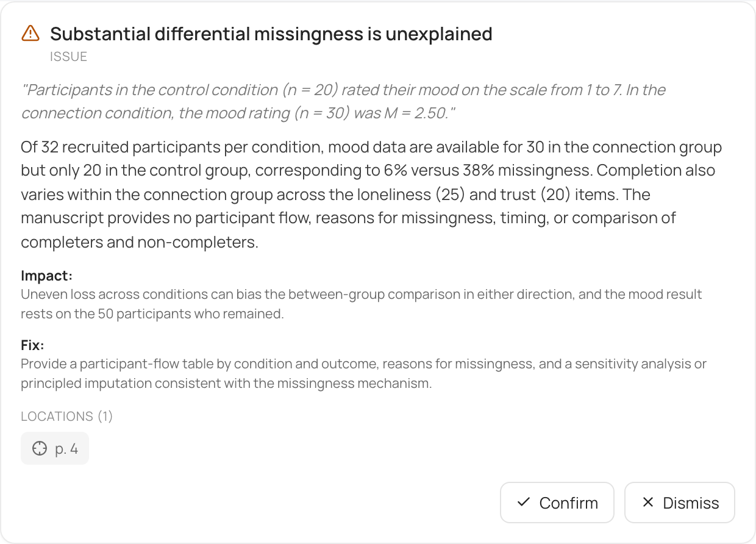
Task: Click the 'Impact:' heading
Action: (47, 276)
